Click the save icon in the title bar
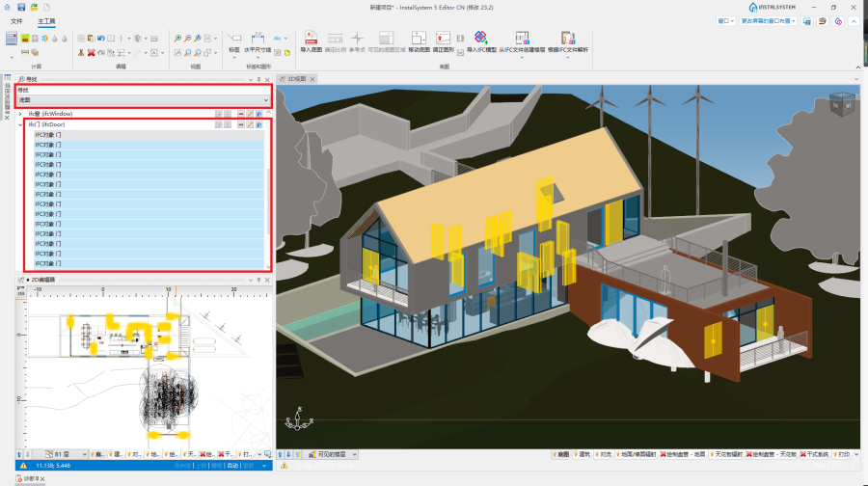The height and width of the screenshot is (486, 868). point(21,7)
